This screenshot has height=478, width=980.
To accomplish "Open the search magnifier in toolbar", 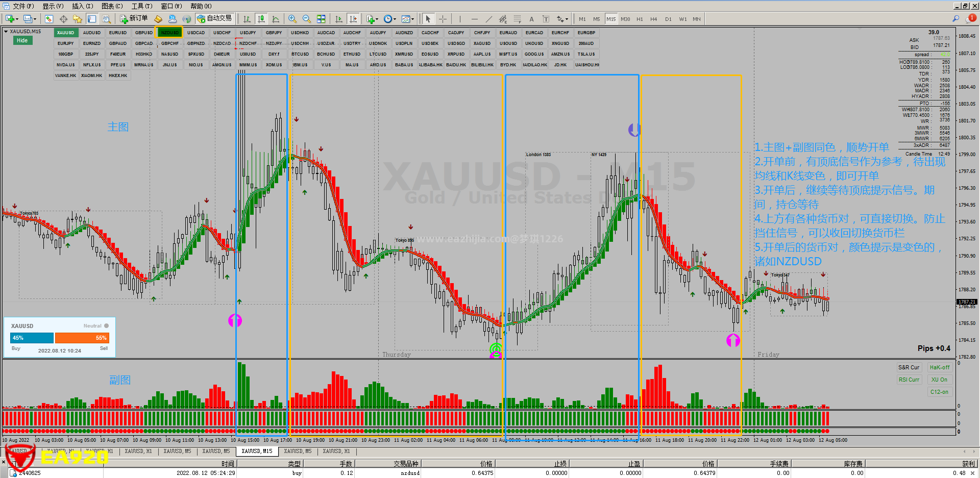I will click(x=955, y=19).
